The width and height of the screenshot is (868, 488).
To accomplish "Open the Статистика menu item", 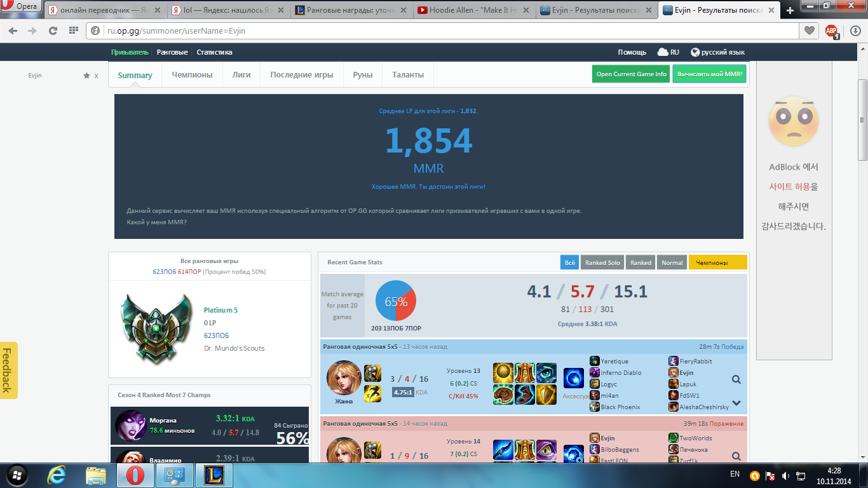I will point(214,52).
